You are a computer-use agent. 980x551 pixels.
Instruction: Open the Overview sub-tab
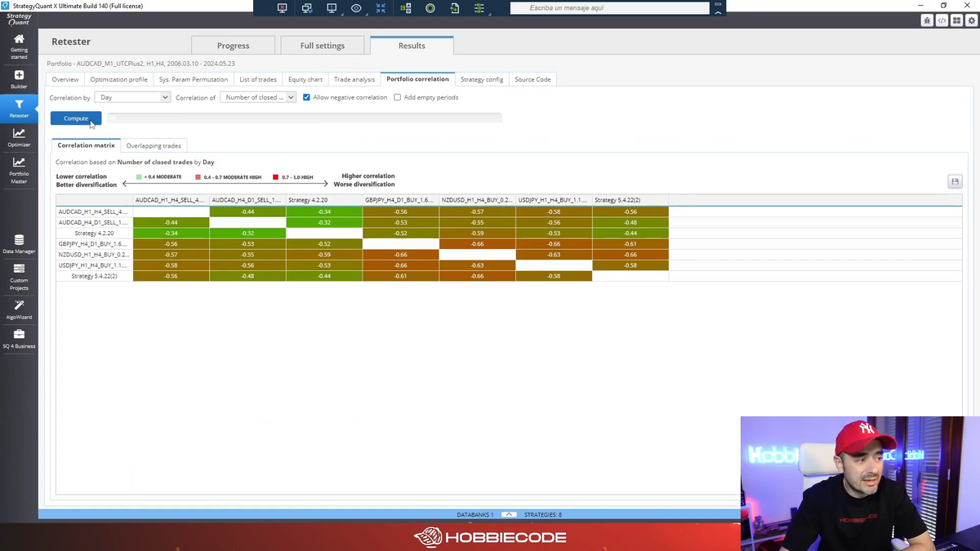(65, 79)
